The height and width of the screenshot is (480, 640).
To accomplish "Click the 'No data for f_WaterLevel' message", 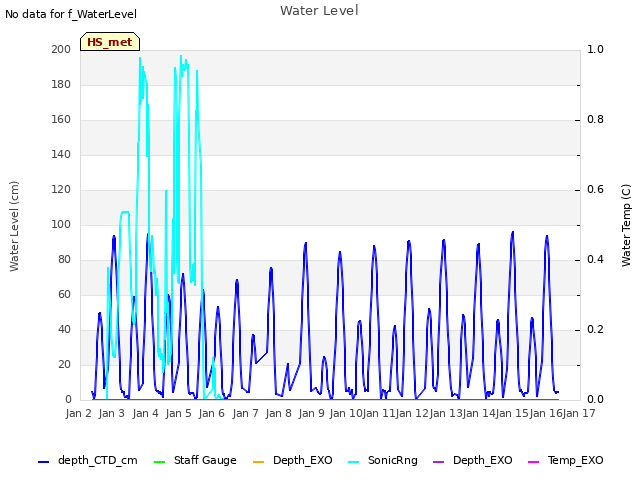I will click(x=71, y=14).
